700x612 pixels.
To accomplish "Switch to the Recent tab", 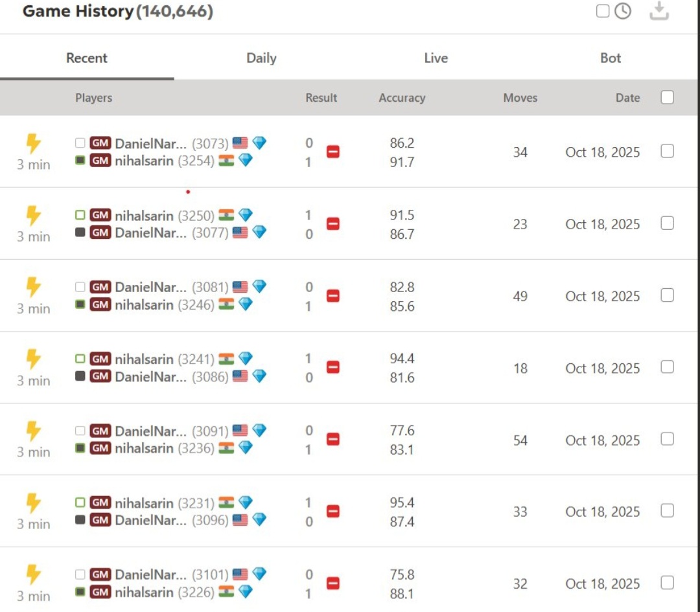I will click(87, 58).
